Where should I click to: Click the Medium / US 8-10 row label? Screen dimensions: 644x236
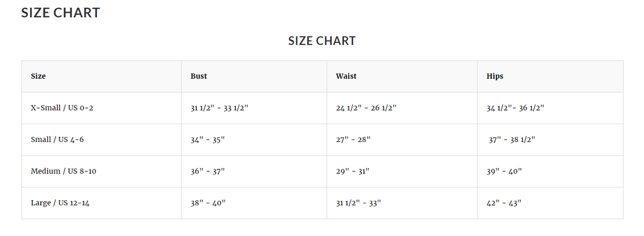63,171
